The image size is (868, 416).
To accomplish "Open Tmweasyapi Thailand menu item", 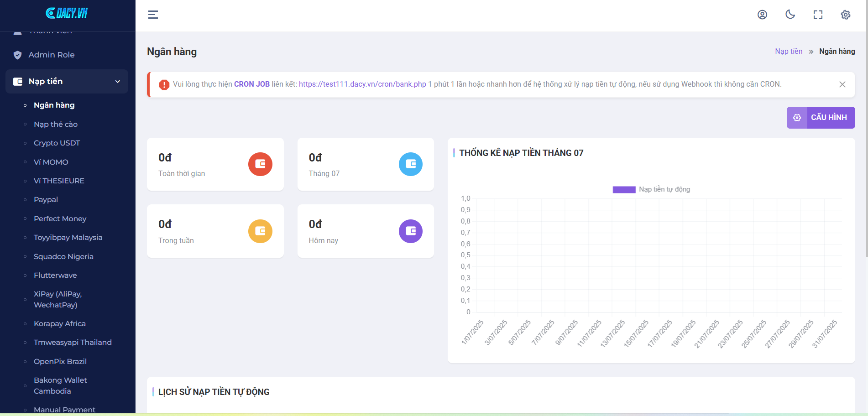I will click(73, 343).
